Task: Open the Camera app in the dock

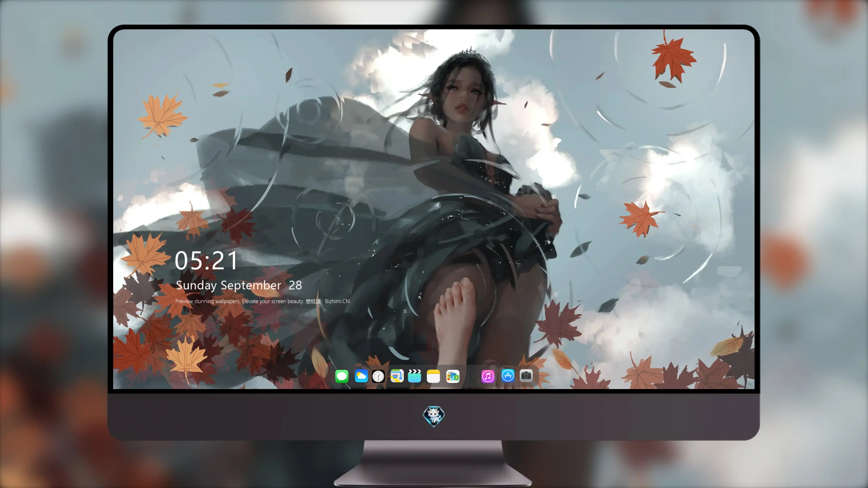Action: pos(526,375)
